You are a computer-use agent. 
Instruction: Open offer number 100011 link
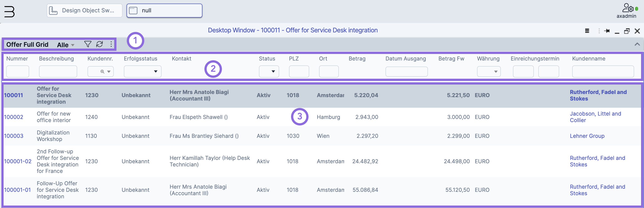click(13, 95)
